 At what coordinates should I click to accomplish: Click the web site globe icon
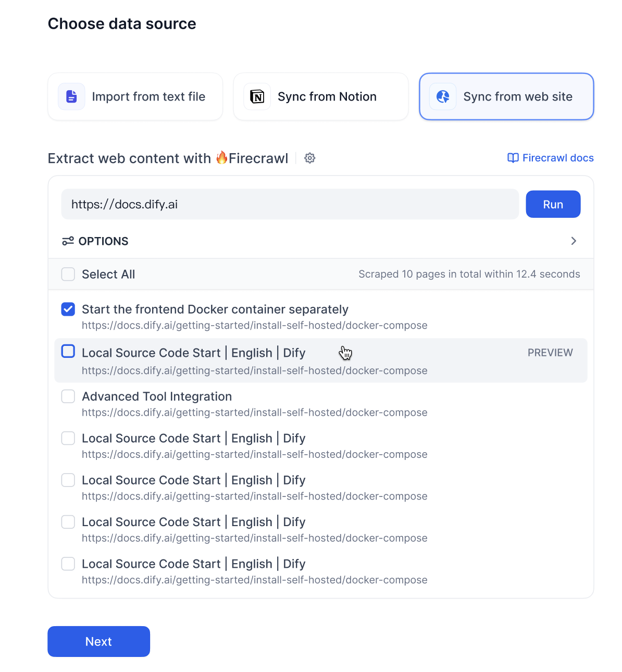[443, 96]
